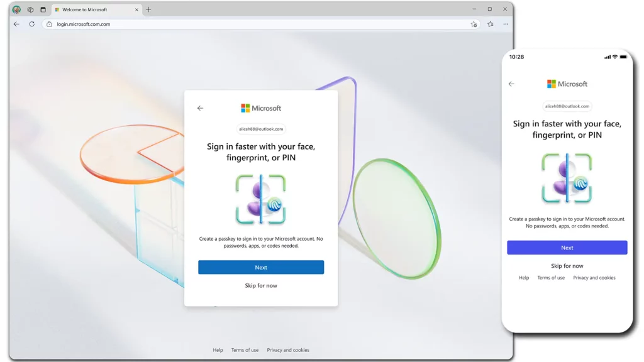Maximize the browser window

coord(489,9)
